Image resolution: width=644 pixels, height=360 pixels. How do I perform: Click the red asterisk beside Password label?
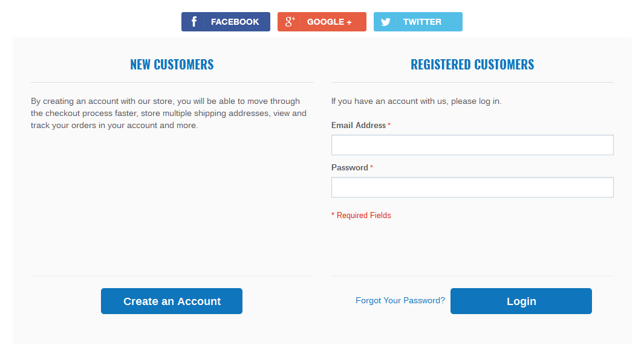pos(371,168)
